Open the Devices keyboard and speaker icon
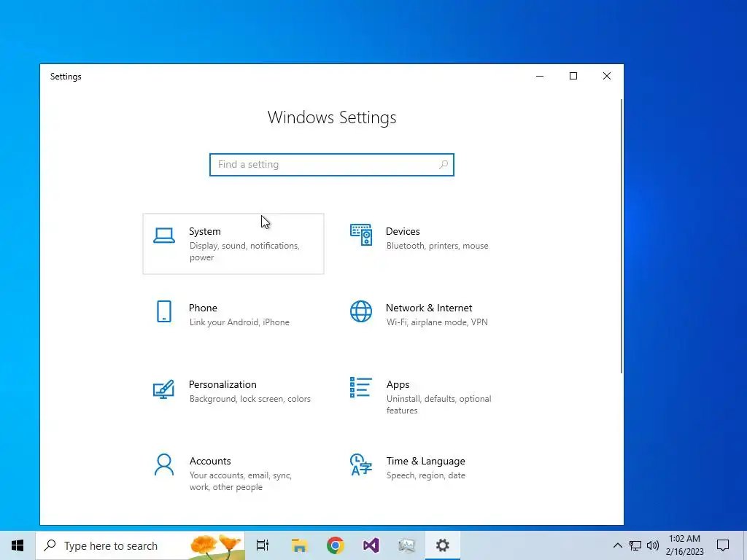Viewport: 747px width, 560px height. pos(361,235)
